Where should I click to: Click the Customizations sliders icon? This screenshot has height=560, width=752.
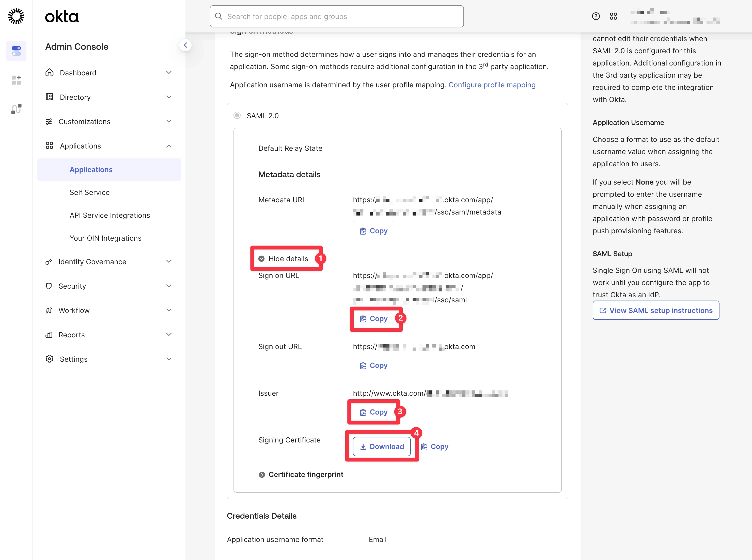(x=49, y=121)
